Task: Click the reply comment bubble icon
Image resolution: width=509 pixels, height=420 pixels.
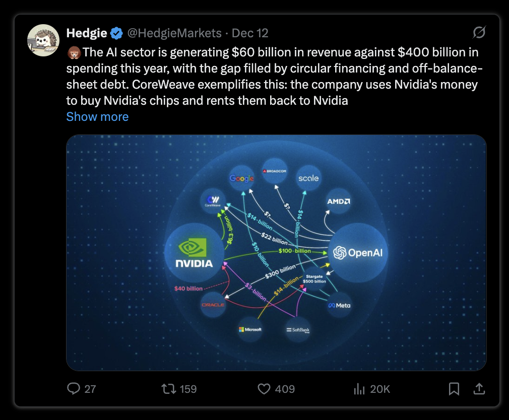Action: tap(74, 389)
